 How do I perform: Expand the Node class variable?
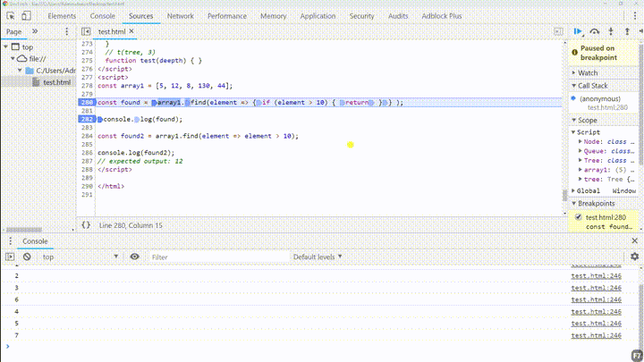pos(580,141)
